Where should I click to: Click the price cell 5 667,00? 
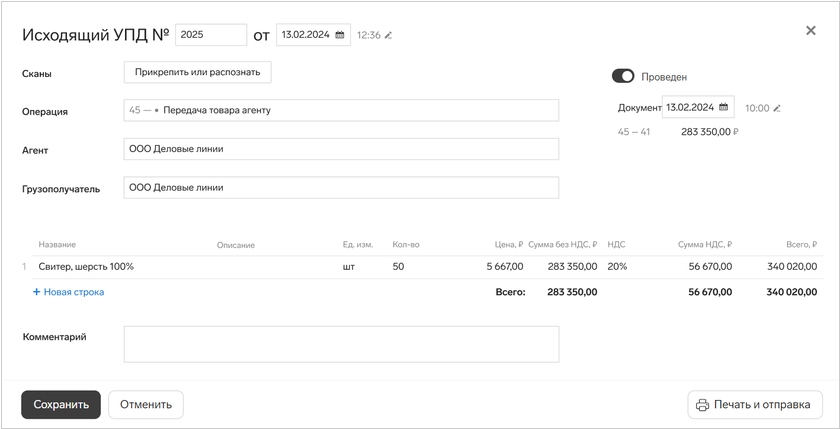tap(504, 267)
